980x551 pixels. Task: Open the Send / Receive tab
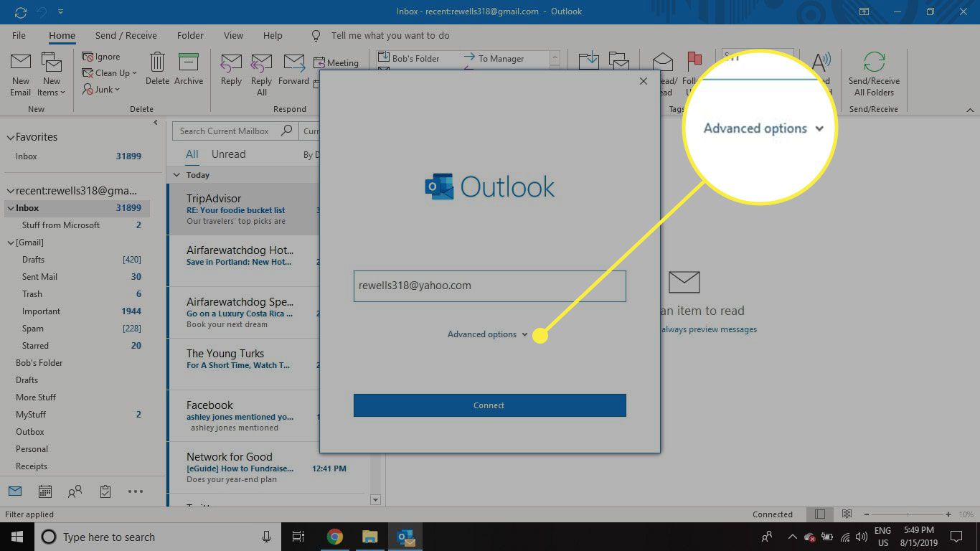tap(126, 35)
